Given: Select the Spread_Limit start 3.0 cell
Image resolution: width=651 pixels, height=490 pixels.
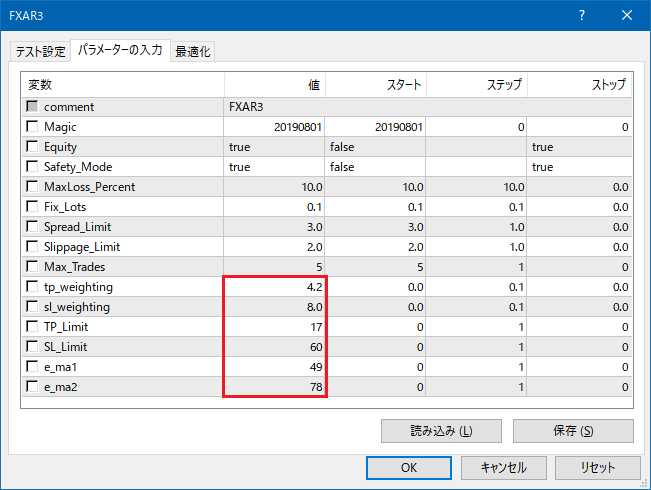Looking at the screenshot, I should point(375,227).
